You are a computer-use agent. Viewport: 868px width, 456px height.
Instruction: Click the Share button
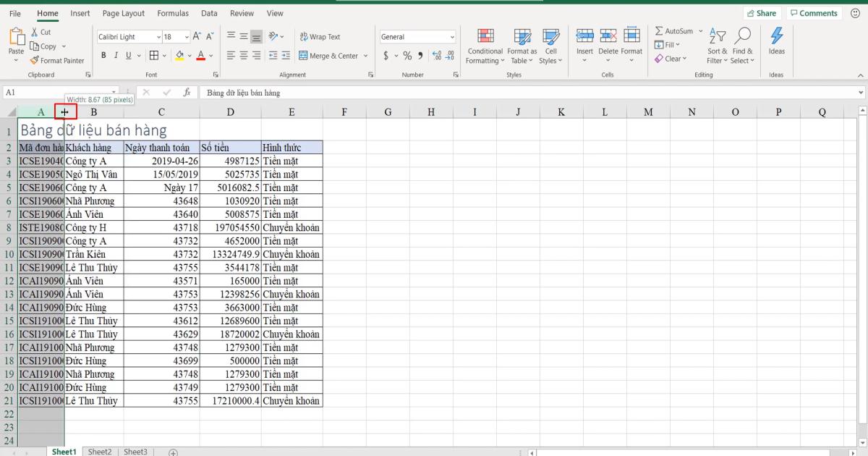(x=760, y=12)
